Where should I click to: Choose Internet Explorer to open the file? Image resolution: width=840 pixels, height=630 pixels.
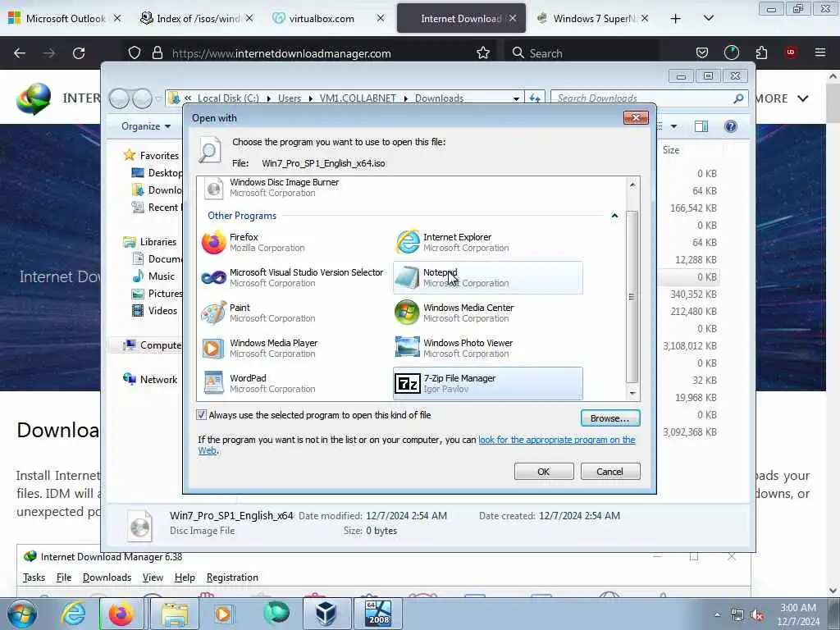coord(487,242)
